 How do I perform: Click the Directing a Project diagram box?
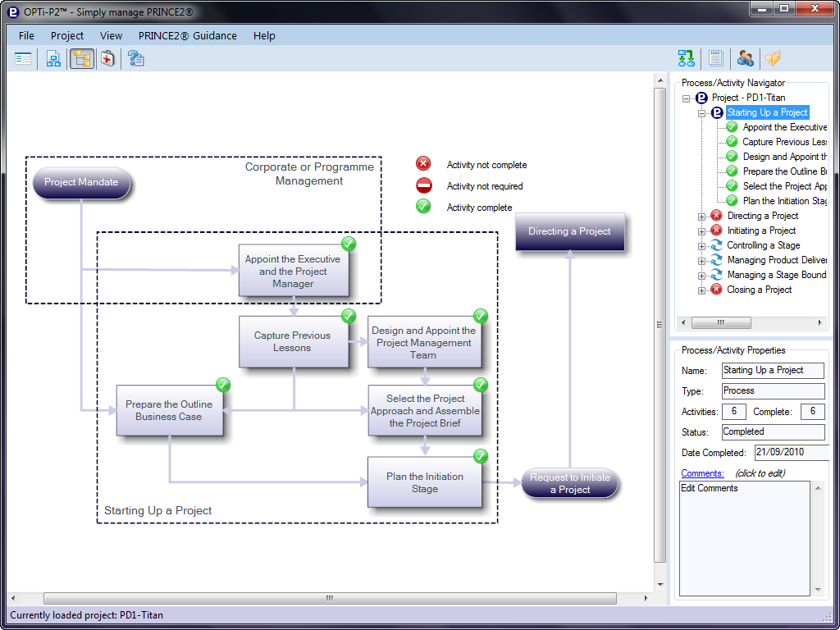pyautogui.click(x=569, y=231)
